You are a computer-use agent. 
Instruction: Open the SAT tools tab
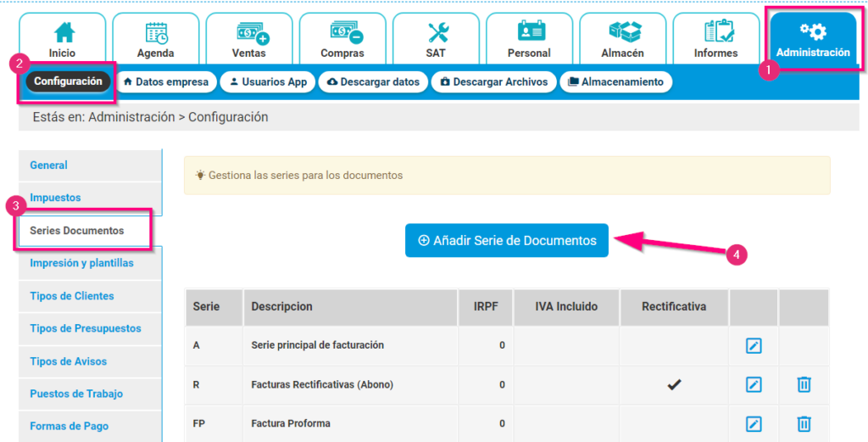pyautogui.click(x=436, y=39)
